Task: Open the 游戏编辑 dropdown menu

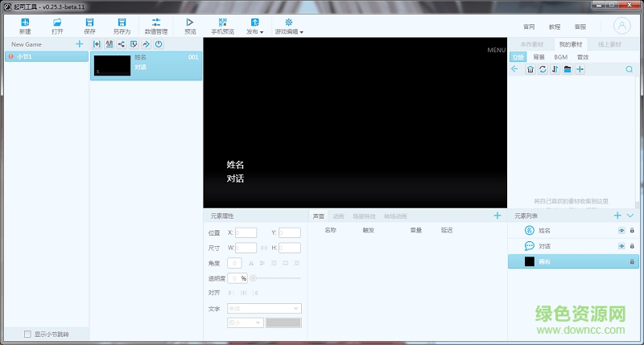Action: [x=289, y=26]
